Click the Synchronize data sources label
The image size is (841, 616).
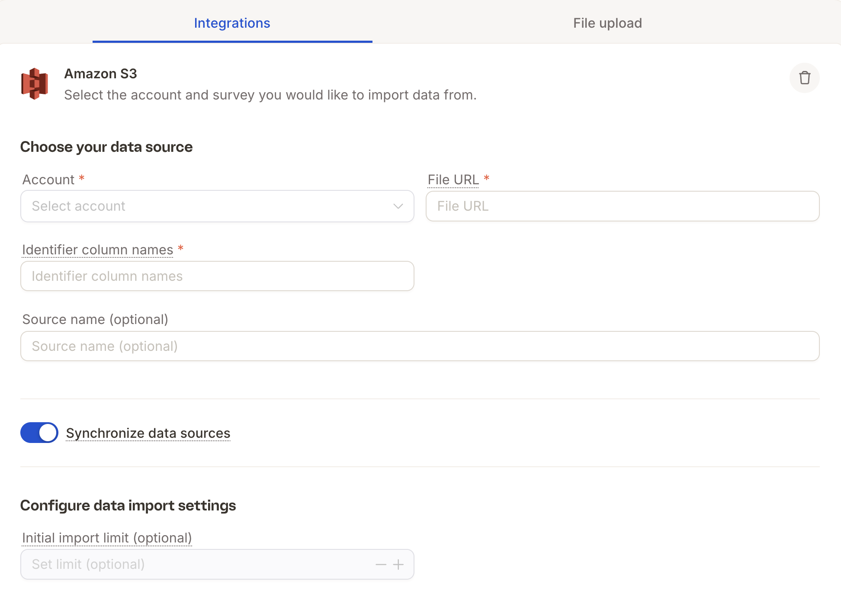148,433
